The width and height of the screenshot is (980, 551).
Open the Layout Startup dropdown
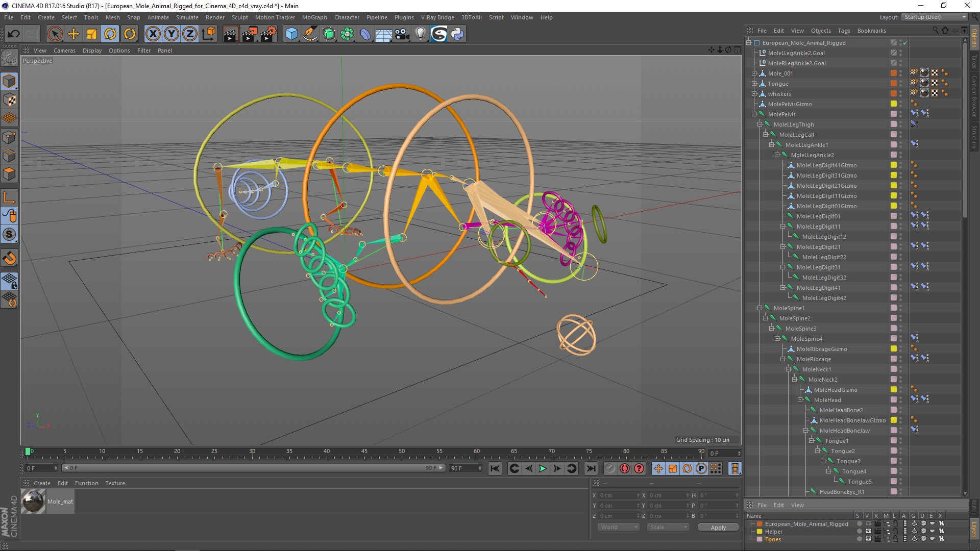(x=935, y=17)
